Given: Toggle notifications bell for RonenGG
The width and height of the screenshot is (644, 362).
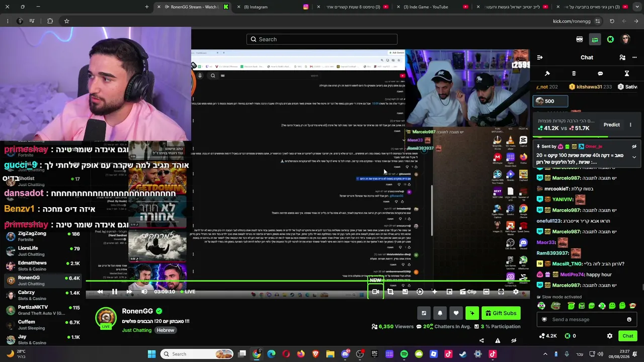Looking at the screenshot, I should click(x=440, y=313).
